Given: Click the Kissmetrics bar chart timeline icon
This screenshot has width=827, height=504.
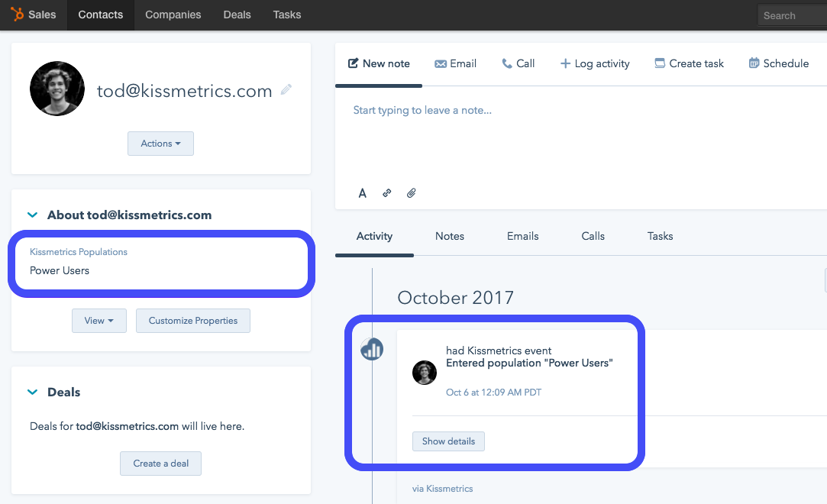Looking at the screenshot, I should (x=372, y=349).
